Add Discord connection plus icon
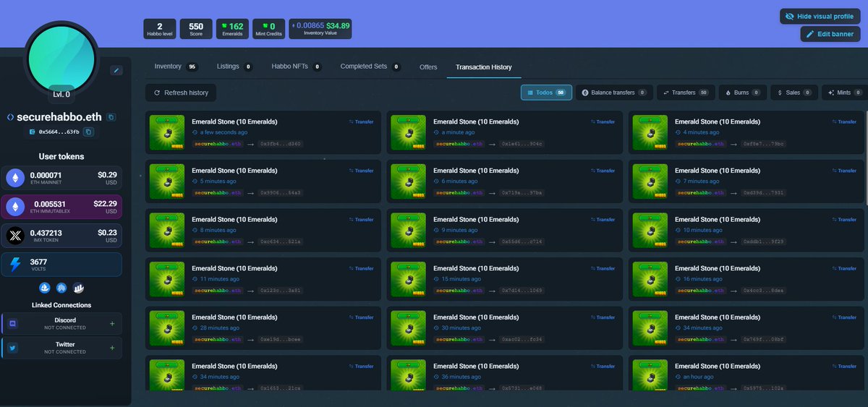Viewport: 868px width, 407px height. [112, 323]
